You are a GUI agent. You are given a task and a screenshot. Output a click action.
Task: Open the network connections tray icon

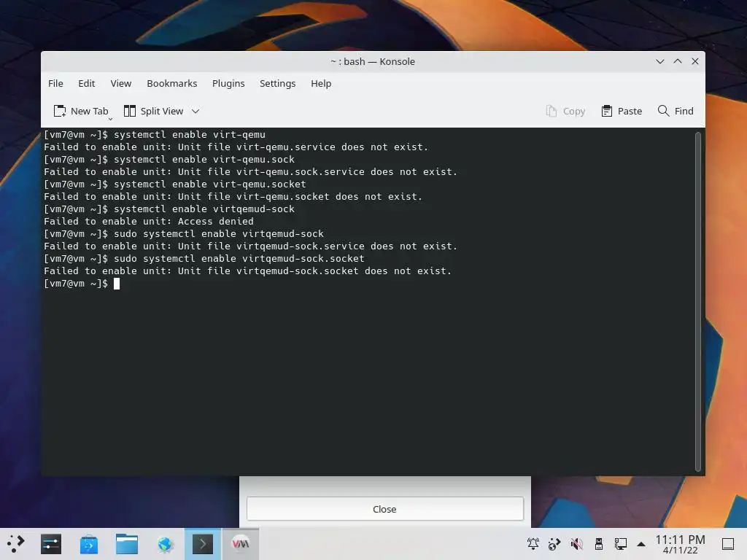pos(620,544)
